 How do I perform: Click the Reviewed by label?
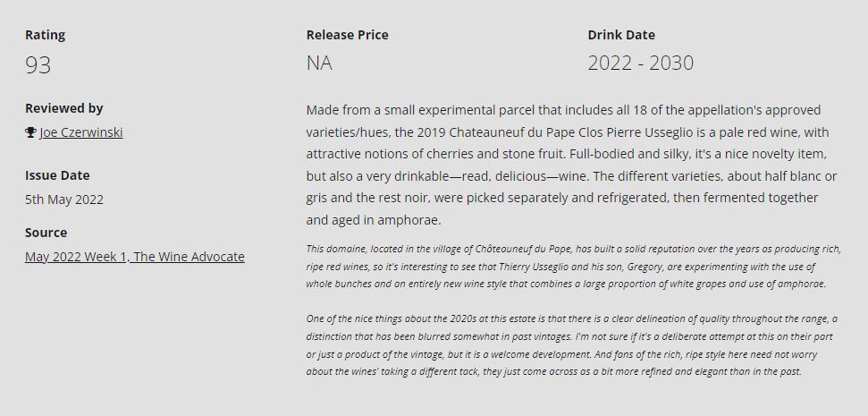point(63,108)
